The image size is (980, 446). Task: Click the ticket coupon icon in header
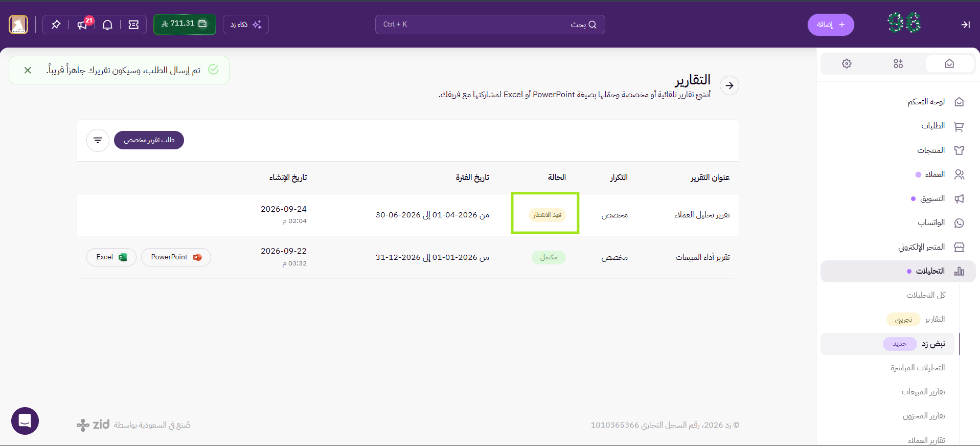pos(133,25)
